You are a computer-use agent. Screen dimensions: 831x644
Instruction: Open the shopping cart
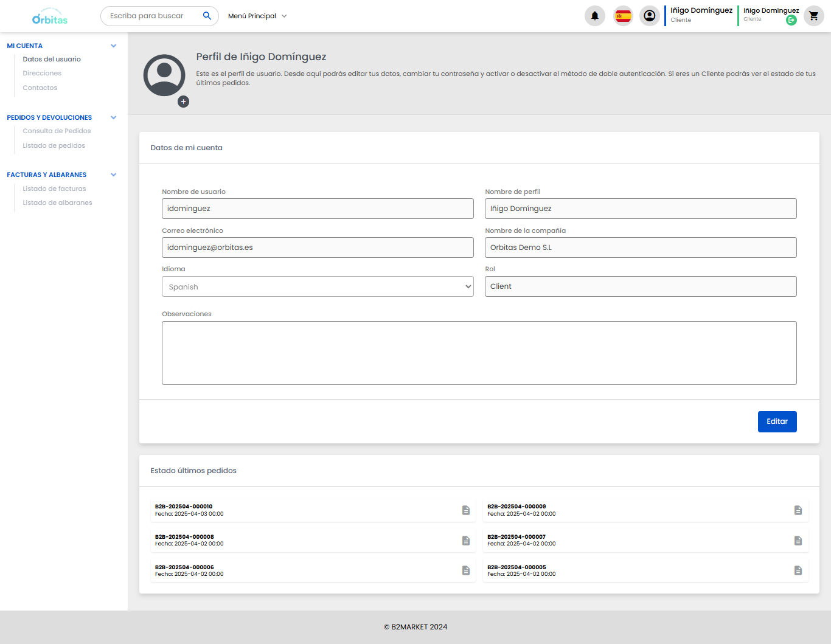coord(813,16)
